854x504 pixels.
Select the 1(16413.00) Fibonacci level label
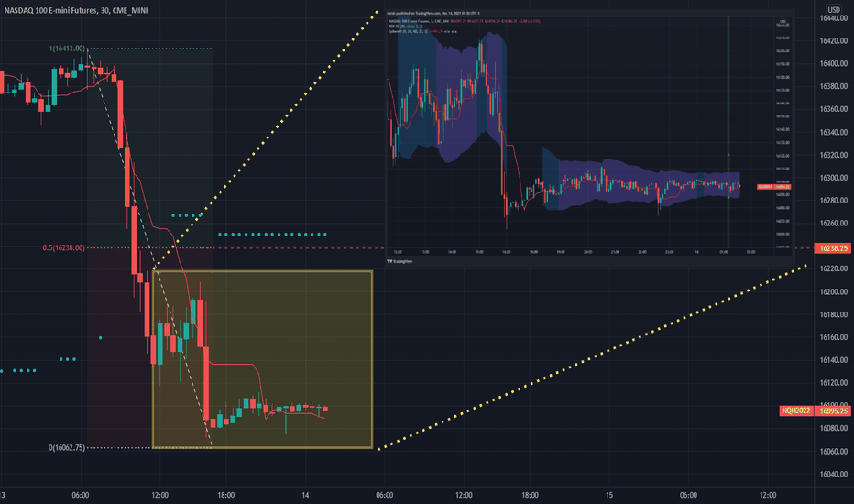[x=67, y=49]
